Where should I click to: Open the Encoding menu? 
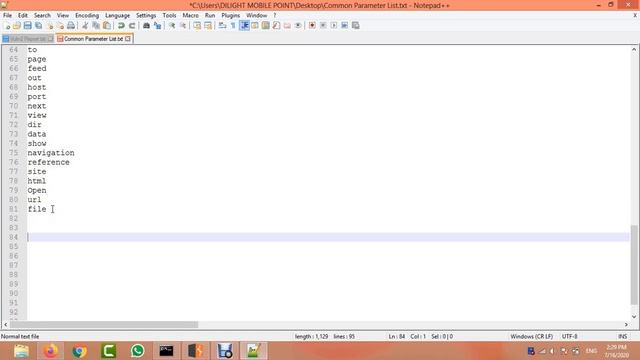(x=87, y=16)
